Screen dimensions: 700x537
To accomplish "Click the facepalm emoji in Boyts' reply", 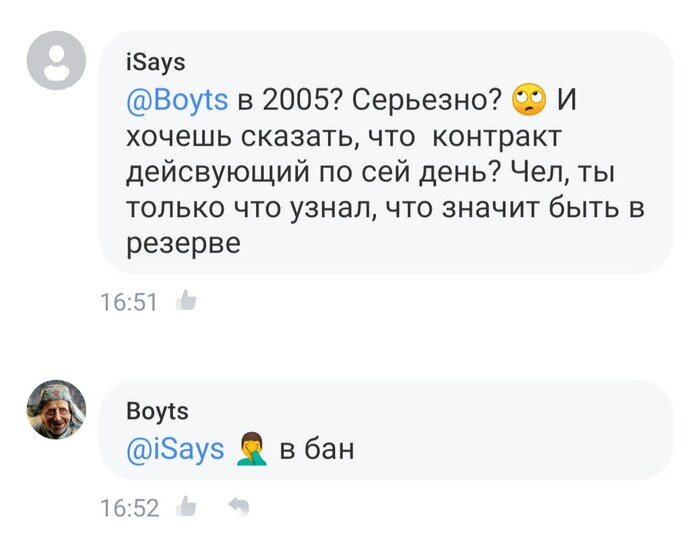I will coord(249,450).
